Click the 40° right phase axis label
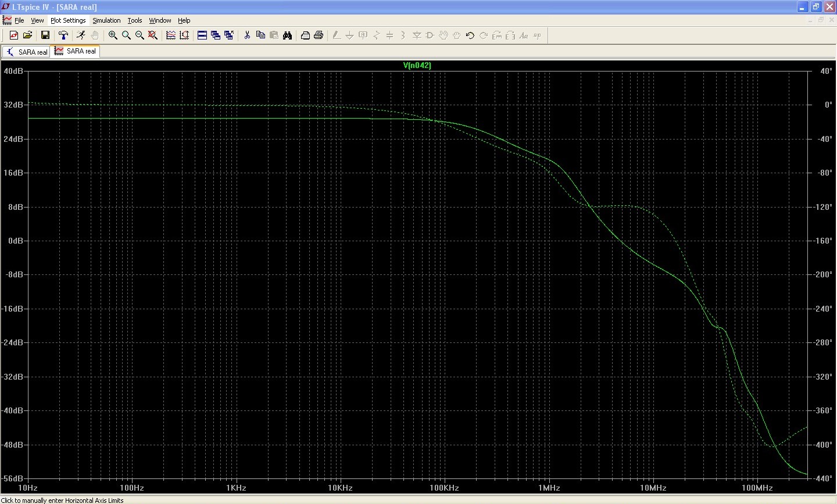The width and height of the screenshot is (837, 504). point(826,71)
